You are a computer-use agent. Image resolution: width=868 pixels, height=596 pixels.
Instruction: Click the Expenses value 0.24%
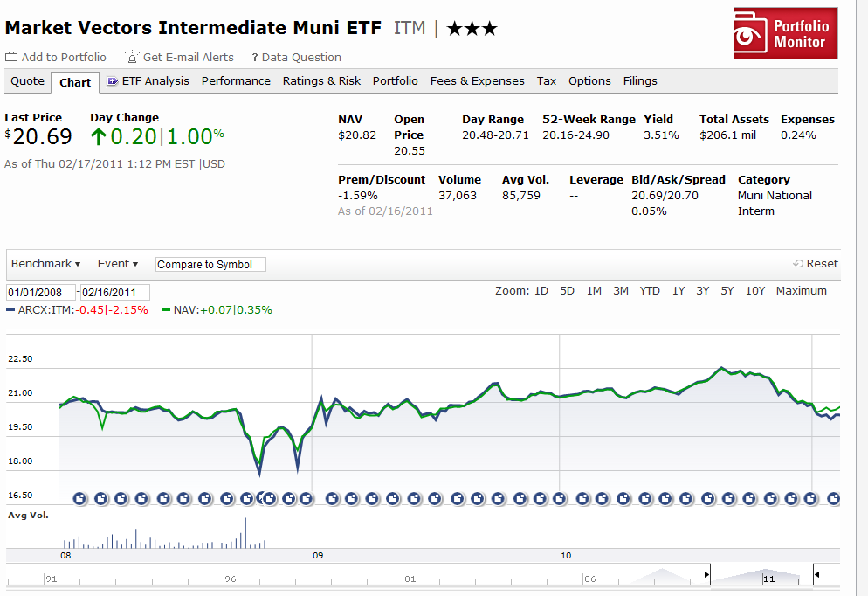click(798, 135)
